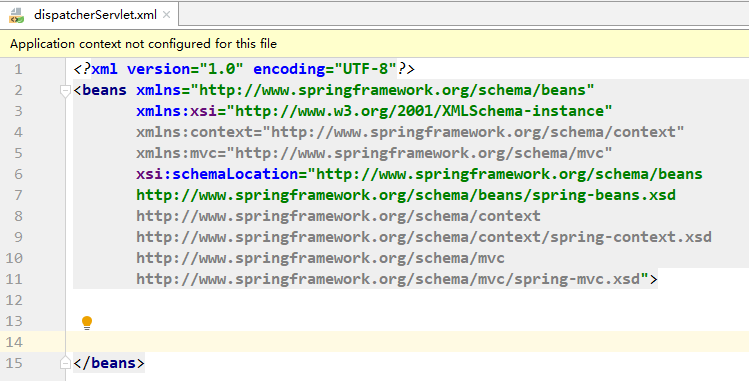Screen dimensions: 749x381
Task: Click the Application context not configured banner
Action: pos(374,43)
